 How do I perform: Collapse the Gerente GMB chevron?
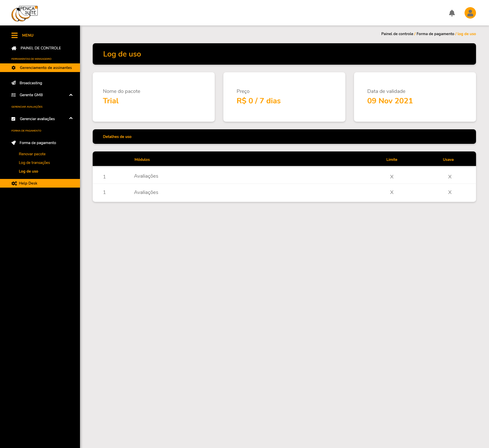coord(71,95)
